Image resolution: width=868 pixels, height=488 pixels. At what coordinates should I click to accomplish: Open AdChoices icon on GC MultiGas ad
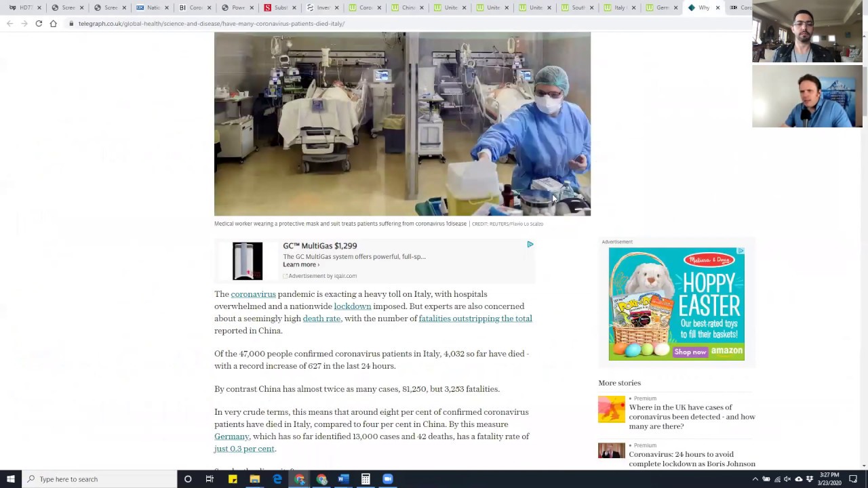[x=530, y=245]
